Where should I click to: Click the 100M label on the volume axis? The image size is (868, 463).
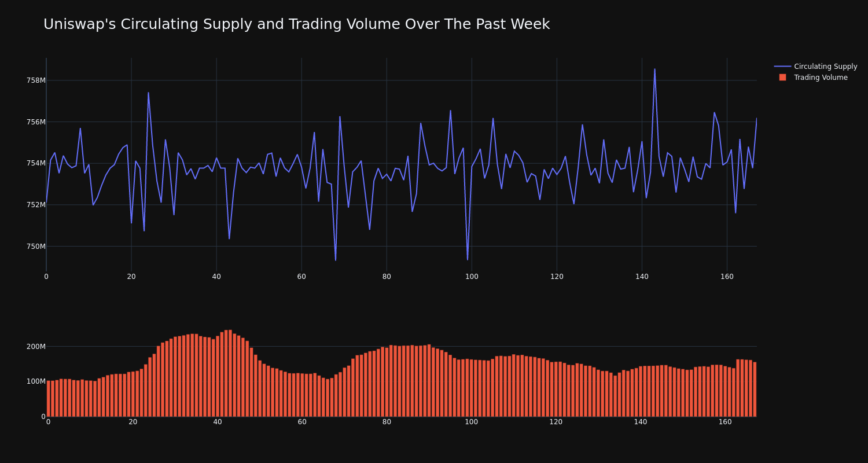(x=36, y=381)
